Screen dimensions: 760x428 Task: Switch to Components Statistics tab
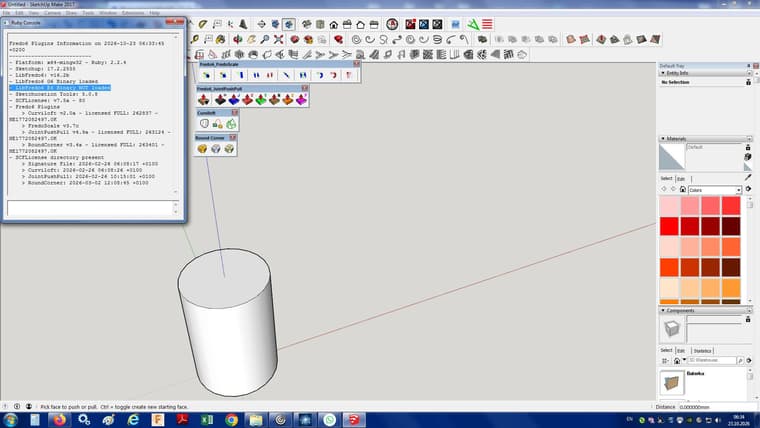[702, 351]
